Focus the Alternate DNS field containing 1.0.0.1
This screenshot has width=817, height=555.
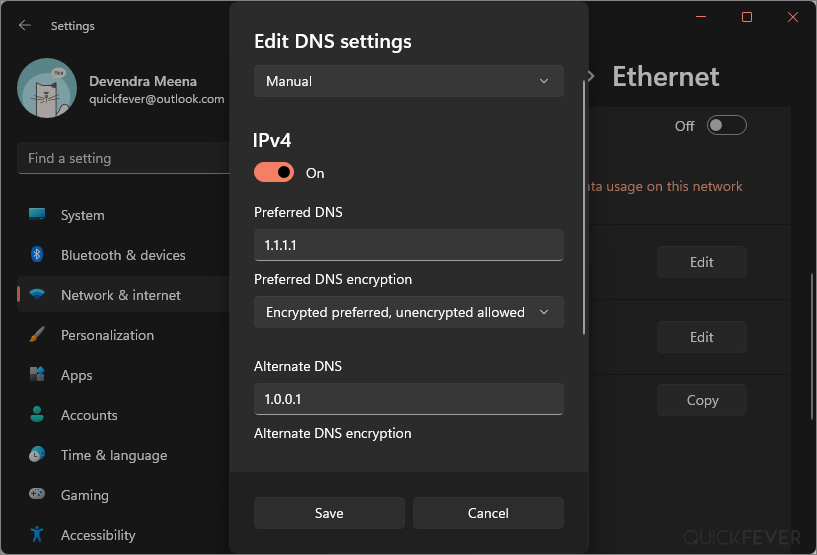[x=409, y=399]
